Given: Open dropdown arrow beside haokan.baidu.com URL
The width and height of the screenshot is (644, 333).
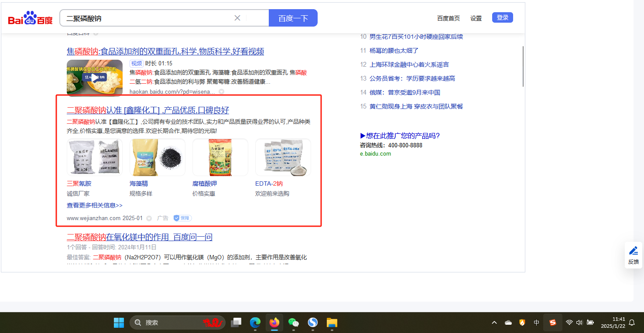Looking at the screenshot, I should point(221,92).
